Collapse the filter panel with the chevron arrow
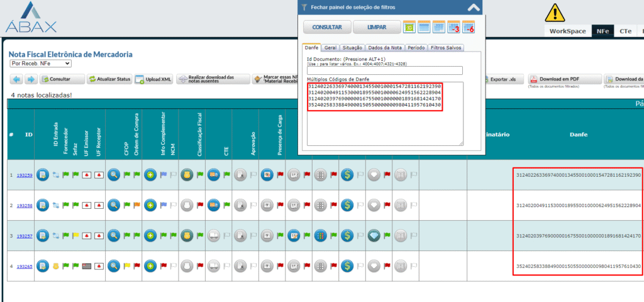This screenshot has height=302, width=644. pos(474,8)
